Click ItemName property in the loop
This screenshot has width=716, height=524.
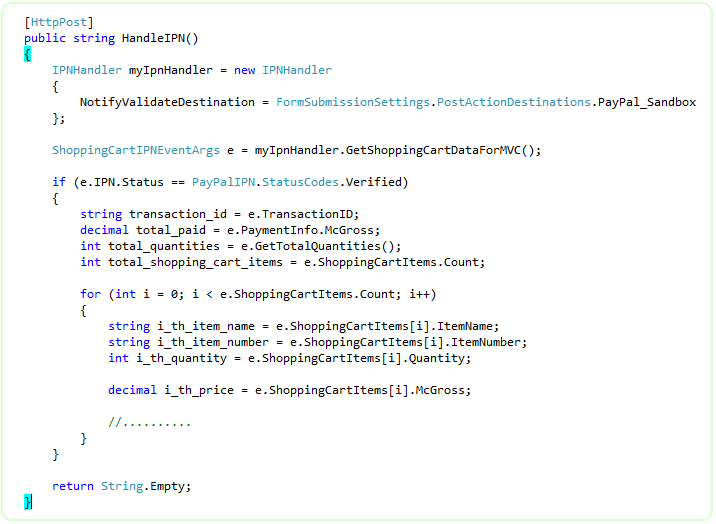(465, 326)
